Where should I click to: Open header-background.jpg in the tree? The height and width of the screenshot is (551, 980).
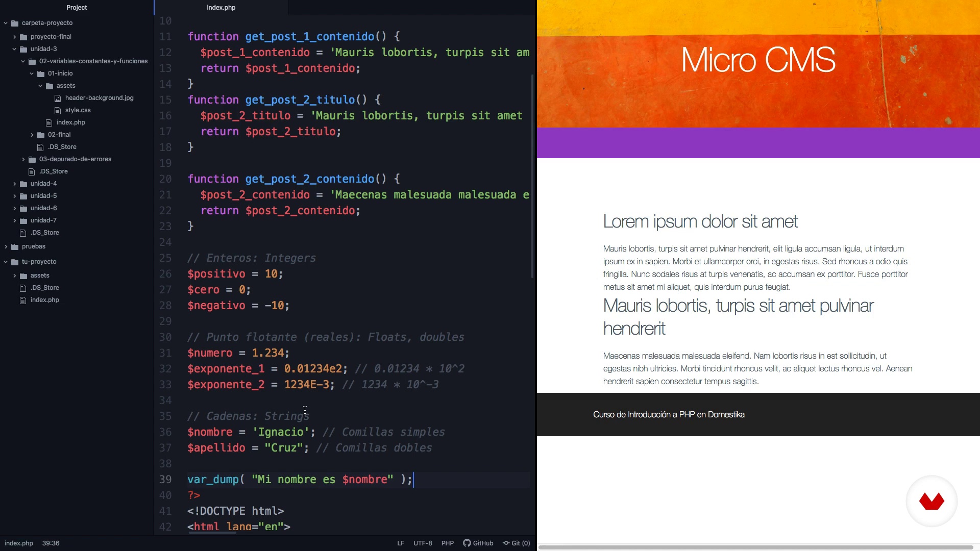coord(99,98)
